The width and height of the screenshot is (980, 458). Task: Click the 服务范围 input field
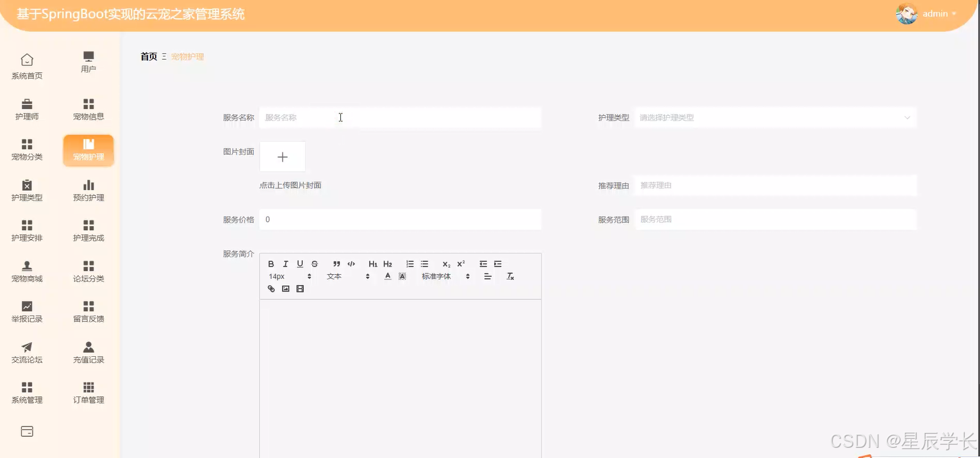775,219
